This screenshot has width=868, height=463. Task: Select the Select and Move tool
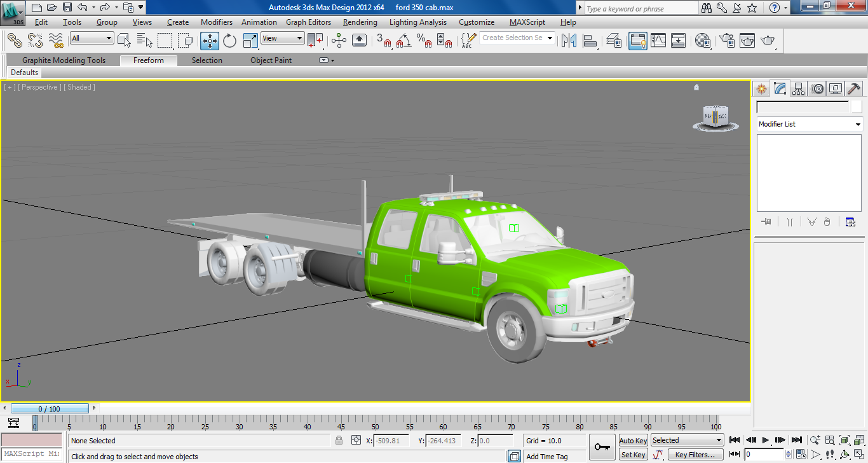[210, 41]
